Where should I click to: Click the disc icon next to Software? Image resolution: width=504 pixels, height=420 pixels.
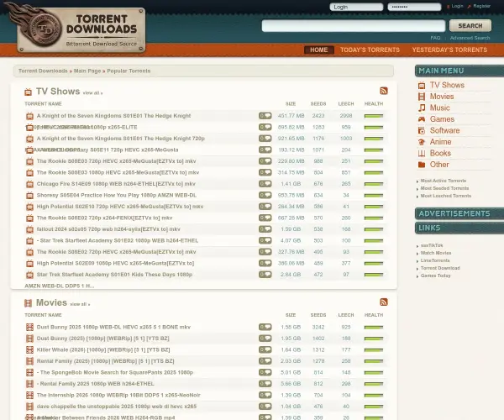(x=422, y=130)
